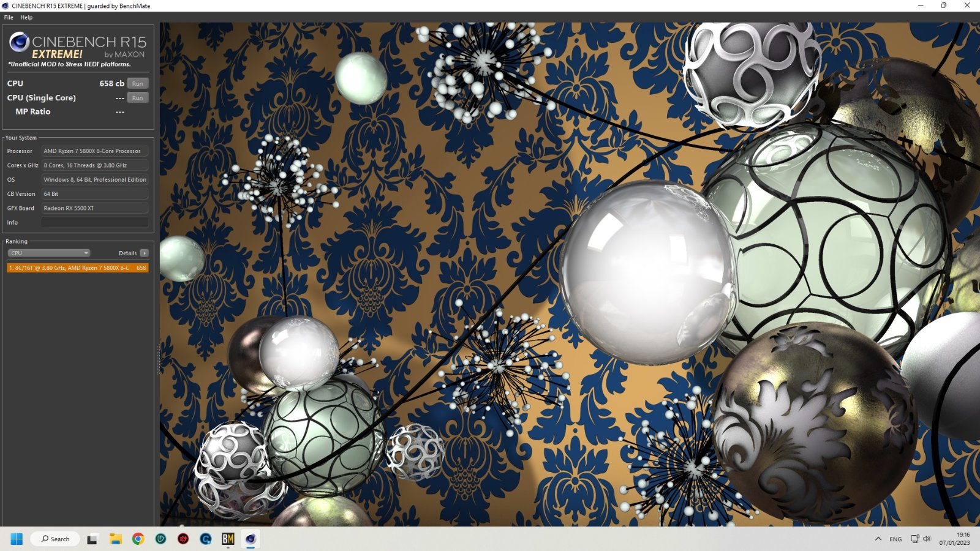
Task: Open the Windows Start menu
Action: point(17,539)
